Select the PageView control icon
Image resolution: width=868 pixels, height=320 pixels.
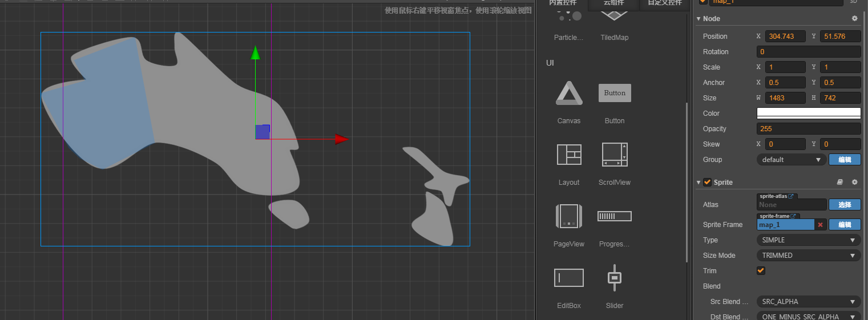coord(569,216)
